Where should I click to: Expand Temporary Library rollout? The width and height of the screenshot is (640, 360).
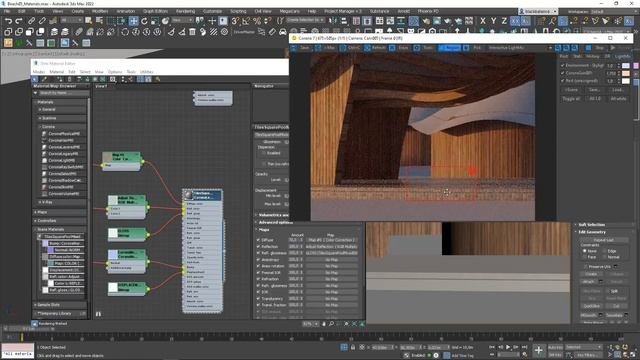(x=60, y=313)
